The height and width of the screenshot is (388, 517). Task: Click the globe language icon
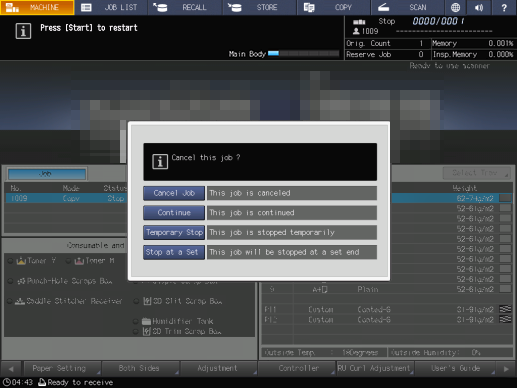[455, 7]
